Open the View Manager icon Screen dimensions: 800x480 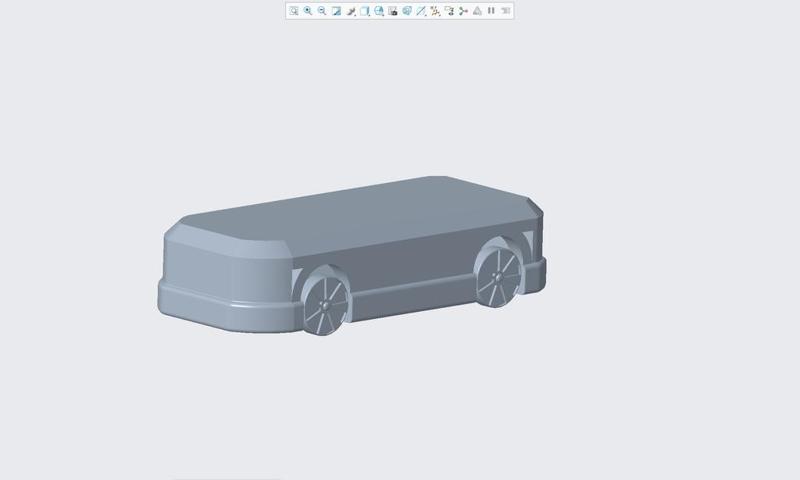click(x=393, y=11)
